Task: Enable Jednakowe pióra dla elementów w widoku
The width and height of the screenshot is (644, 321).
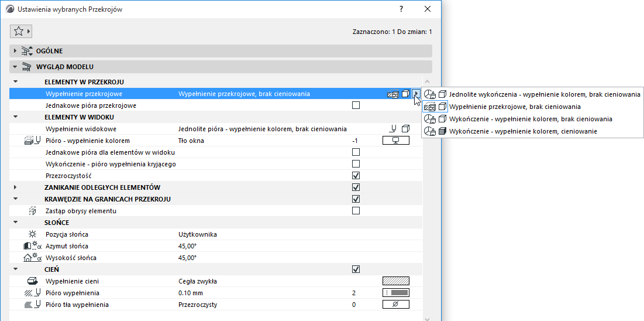Action: point(356,152)
